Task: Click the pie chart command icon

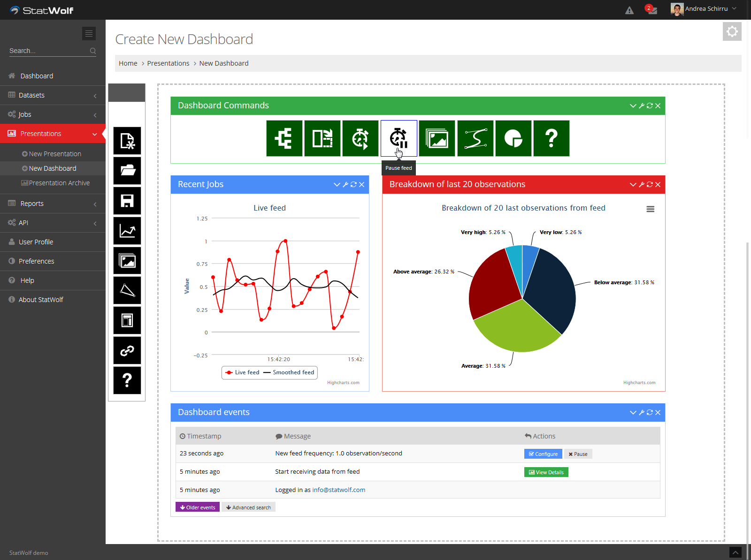Action: (513, 138)
